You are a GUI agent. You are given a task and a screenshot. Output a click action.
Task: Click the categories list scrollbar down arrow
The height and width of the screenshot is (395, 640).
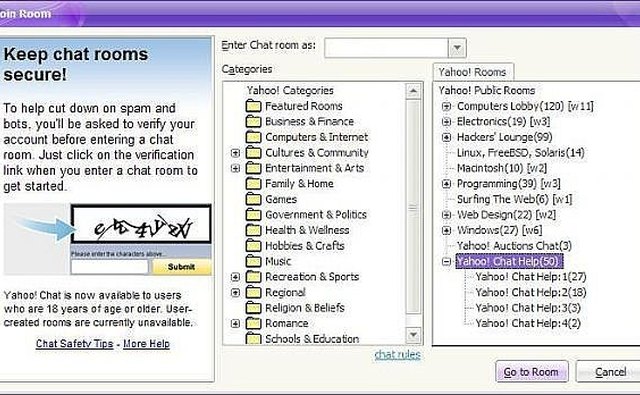pyautogui.click(x=413, y=336)
